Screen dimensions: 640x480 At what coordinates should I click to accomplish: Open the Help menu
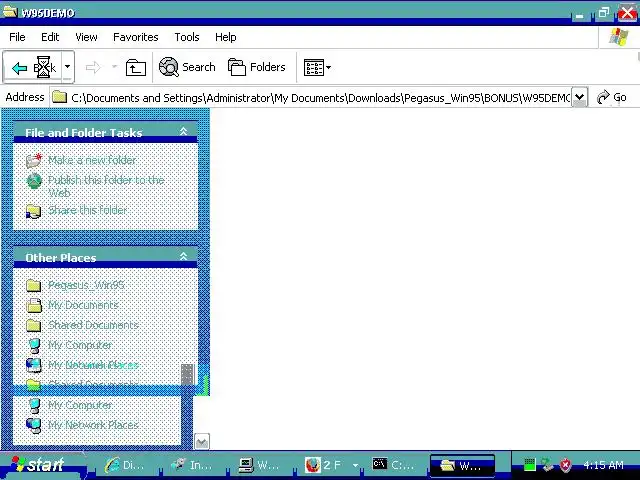click(x=226, y=37)
